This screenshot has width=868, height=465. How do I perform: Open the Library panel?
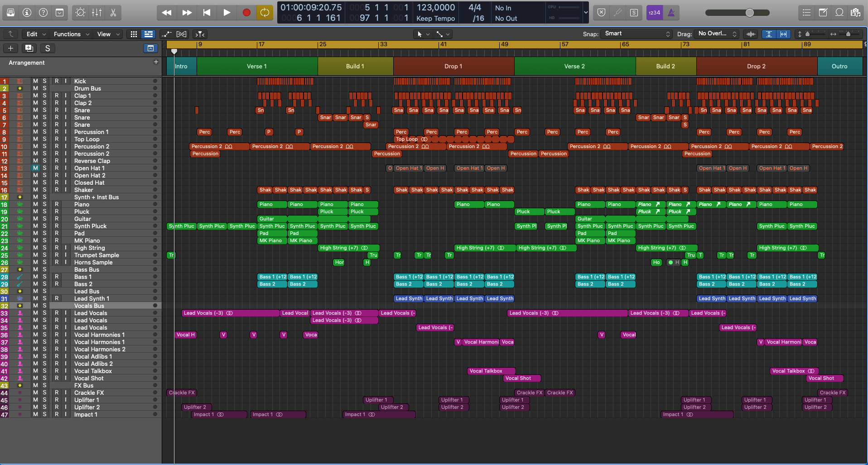10,13
